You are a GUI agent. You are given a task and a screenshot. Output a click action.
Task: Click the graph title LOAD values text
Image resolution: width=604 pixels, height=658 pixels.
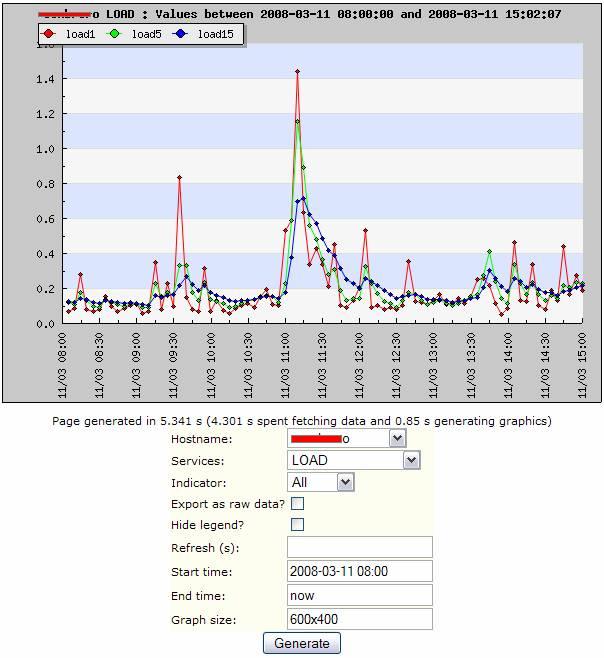299,14
